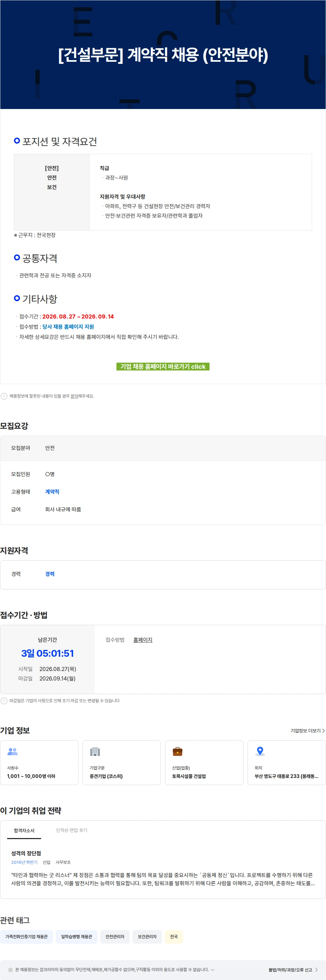The image size is (326, 980).
Task: Click the grey circle icon in footer notice
Action: pos(10,970)
